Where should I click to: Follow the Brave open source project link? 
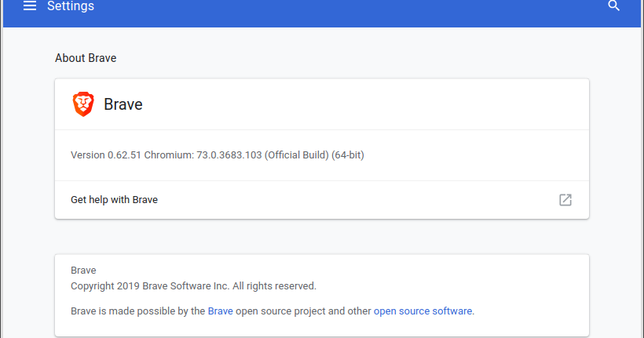[x=220, y=311]
